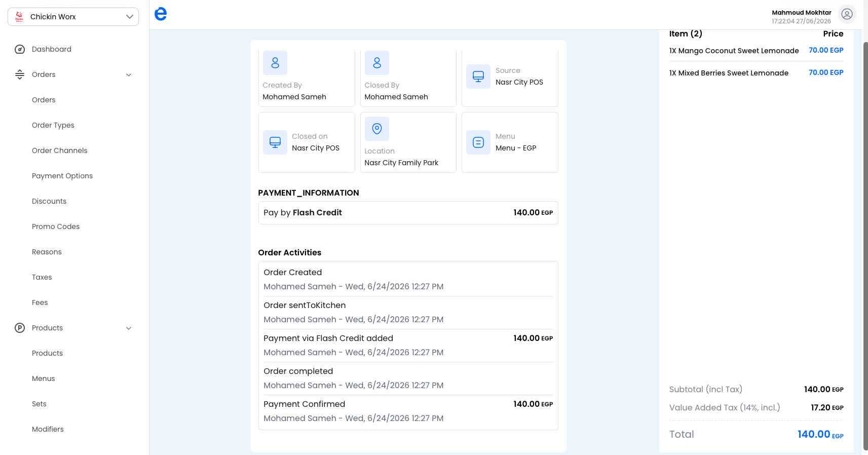Open Reasons sidebar item
The width and height of the screenshot is (868, 455).
point(47,252)
